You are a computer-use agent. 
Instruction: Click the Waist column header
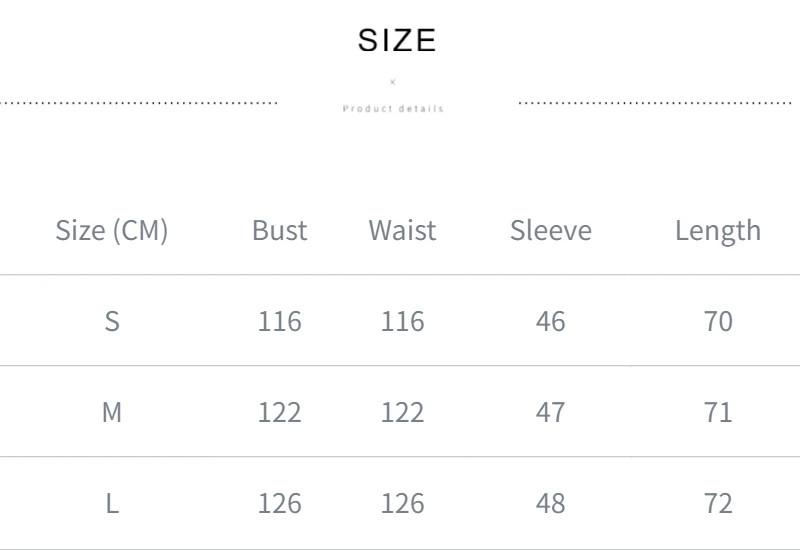click(x=402, y=230)
